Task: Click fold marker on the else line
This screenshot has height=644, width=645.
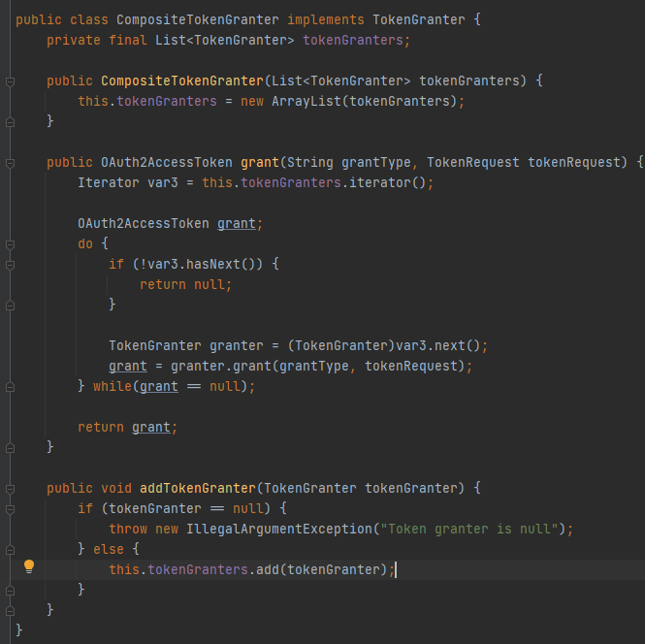Action: coord(11,550)
